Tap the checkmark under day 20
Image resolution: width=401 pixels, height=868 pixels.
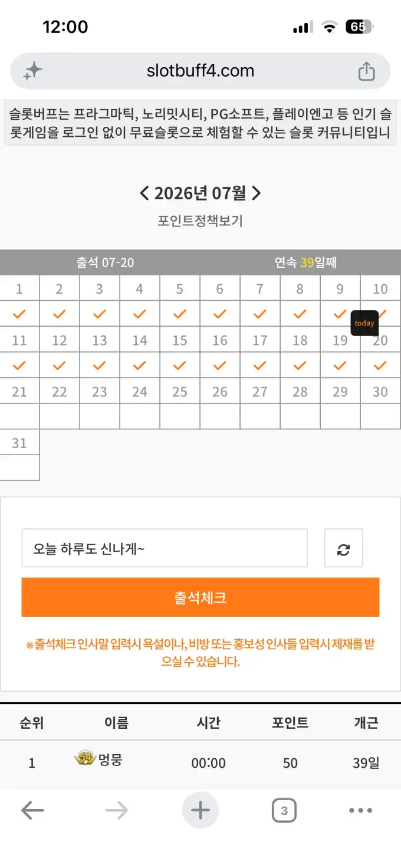tap(380, 366)
